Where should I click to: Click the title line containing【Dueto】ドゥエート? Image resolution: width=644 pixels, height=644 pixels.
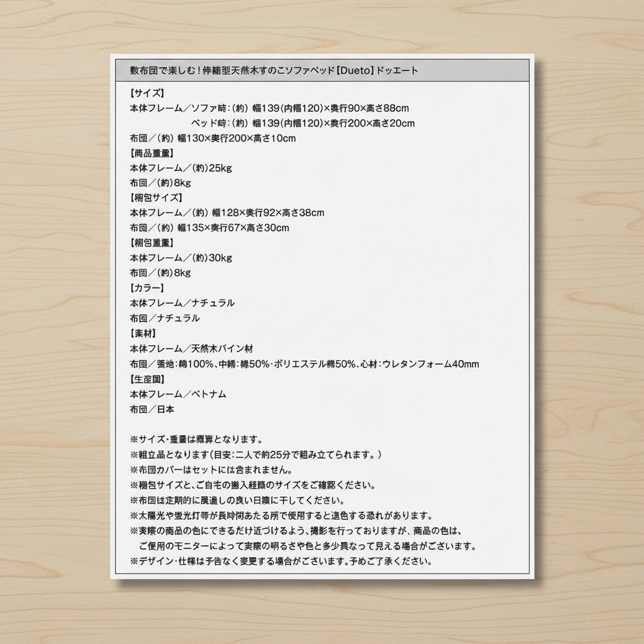pyautogui.click(x=274, y=70)
